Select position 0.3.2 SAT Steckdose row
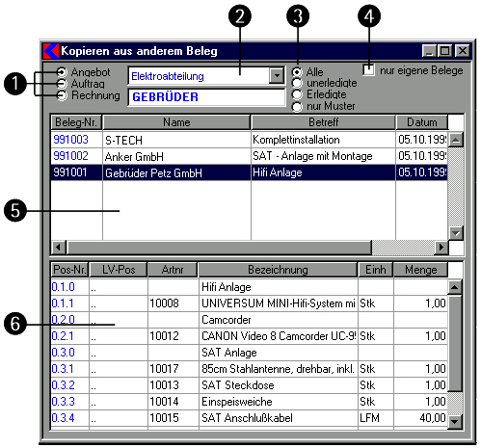Screen dimensions: 481x448 249,385
